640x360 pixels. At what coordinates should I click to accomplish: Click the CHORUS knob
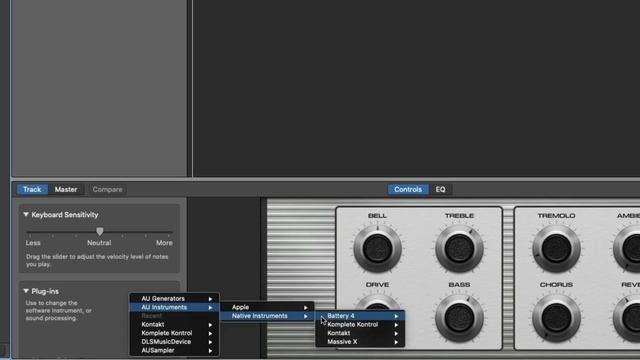556,318
